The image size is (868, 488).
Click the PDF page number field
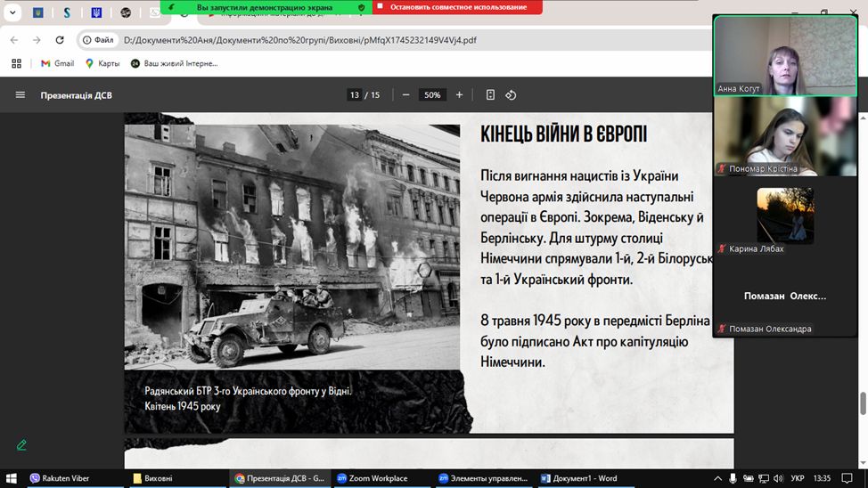355,95
